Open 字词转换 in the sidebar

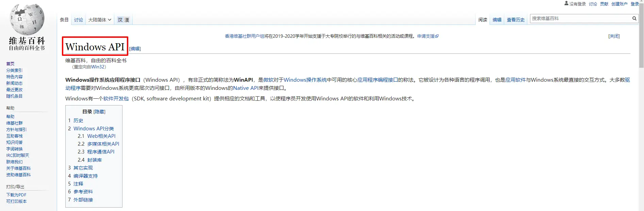[14, 149]
